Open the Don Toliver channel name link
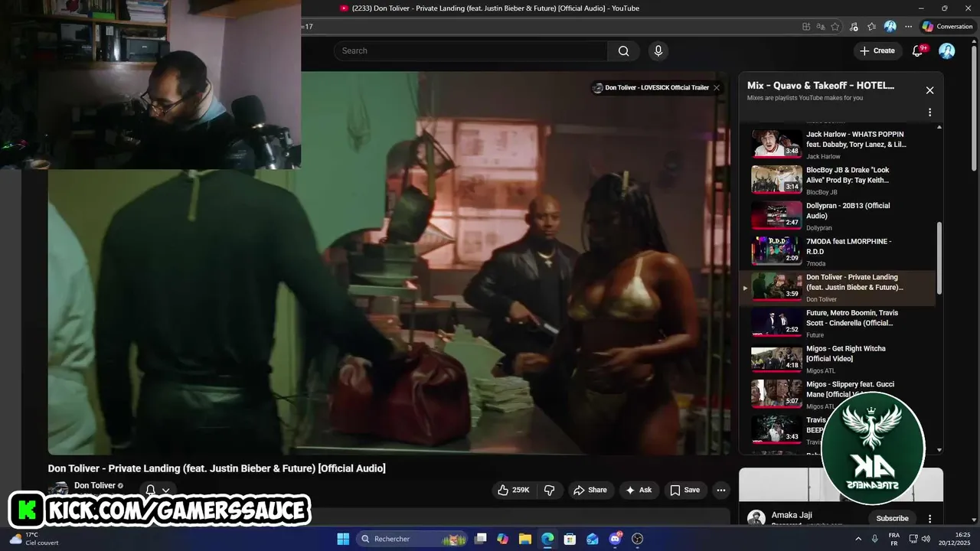Image resolution: width=980 pixels, height=551 pixels. [95, 485]
